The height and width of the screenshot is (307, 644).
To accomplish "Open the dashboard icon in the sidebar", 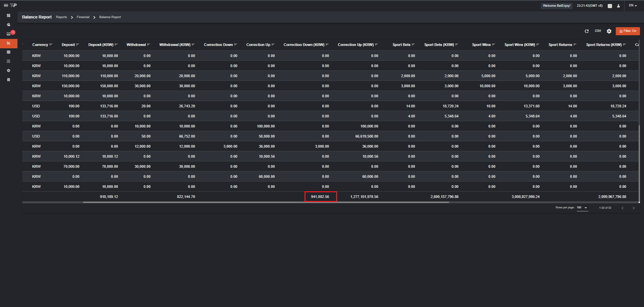I will tap(9, 15).
